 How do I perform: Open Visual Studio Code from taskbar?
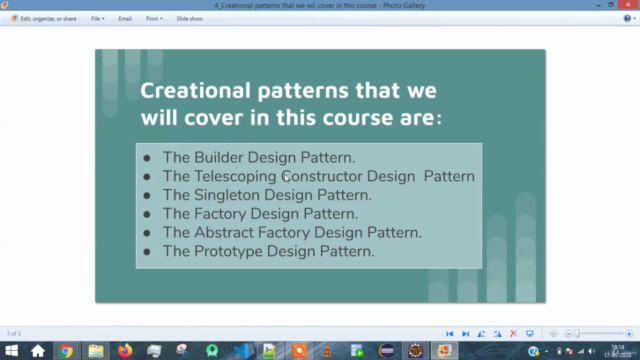tap(241, 351)
